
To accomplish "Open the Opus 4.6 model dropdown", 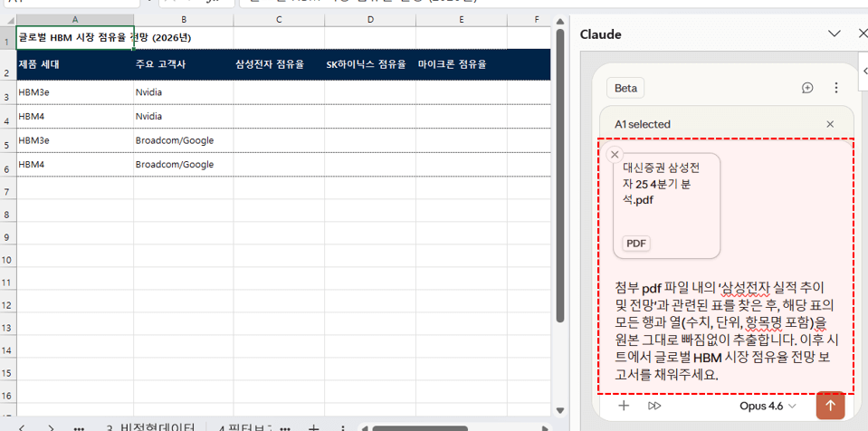I will pos(768,406).
